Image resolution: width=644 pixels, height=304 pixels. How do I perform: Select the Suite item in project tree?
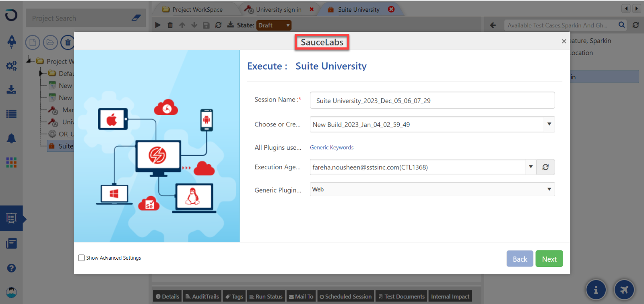(61, 146)
